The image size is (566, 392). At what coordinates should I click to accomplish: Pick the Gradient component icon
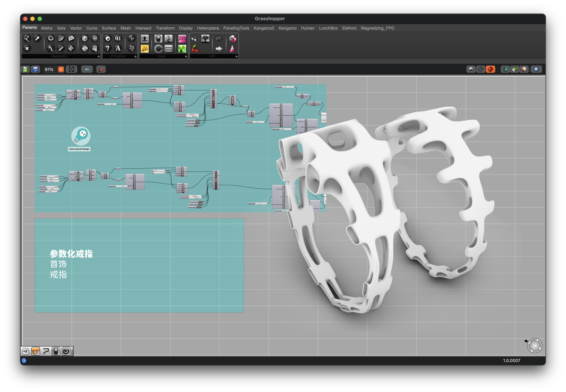[182, 39]
